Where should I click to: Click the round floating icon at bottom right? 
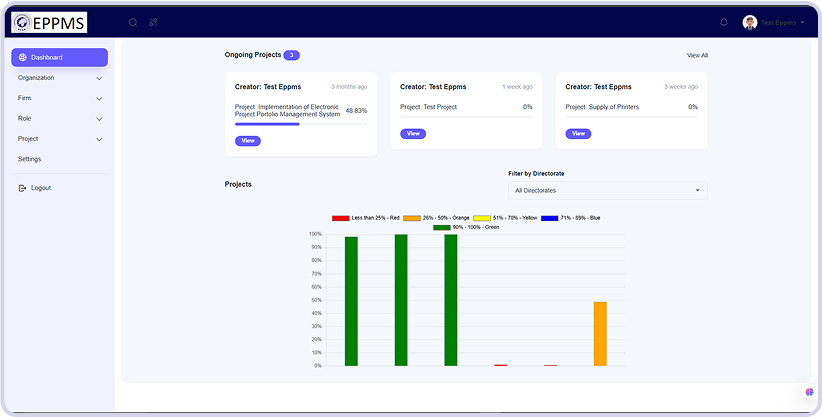808,392
